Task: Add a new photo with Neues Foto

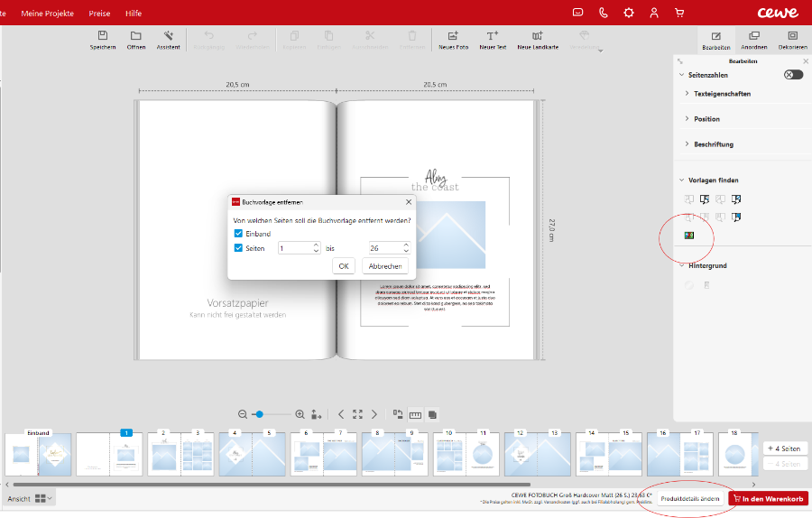Action: (453, 36)
